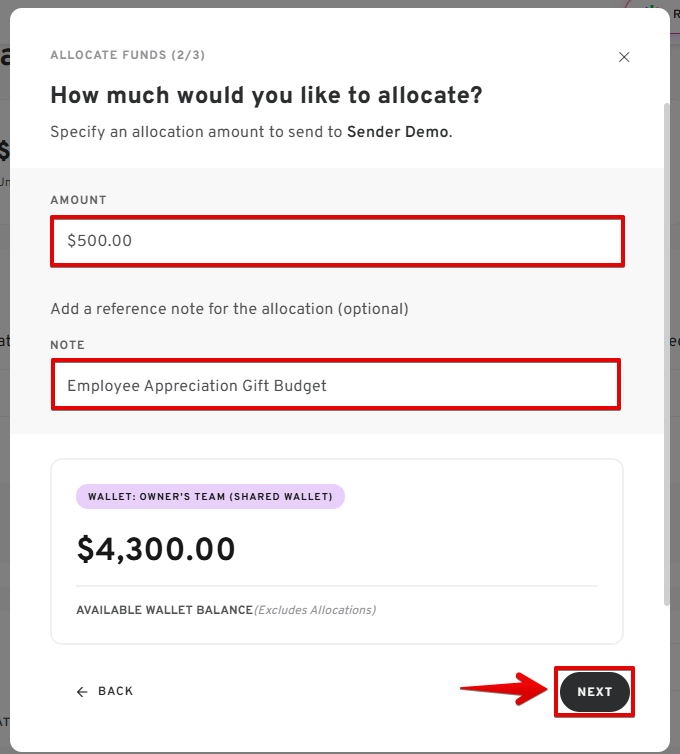This screenshot has width=680, height=754.
Task: Focus the Note text field
Action: click(x=335, y=385)
